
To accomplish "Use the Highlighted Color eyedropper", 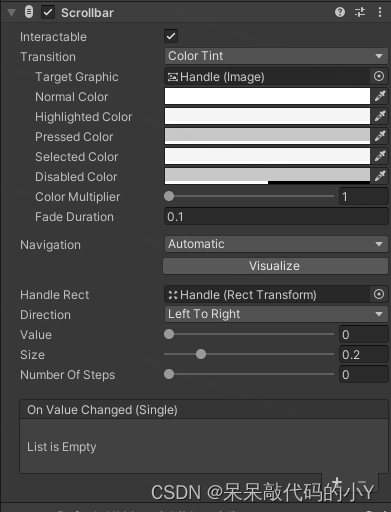I will (x=380, y=116).
